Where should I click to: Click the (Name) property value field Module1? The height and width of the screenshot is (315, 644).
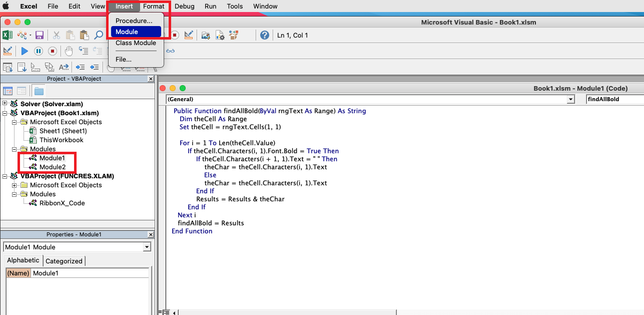coord(90,273)
